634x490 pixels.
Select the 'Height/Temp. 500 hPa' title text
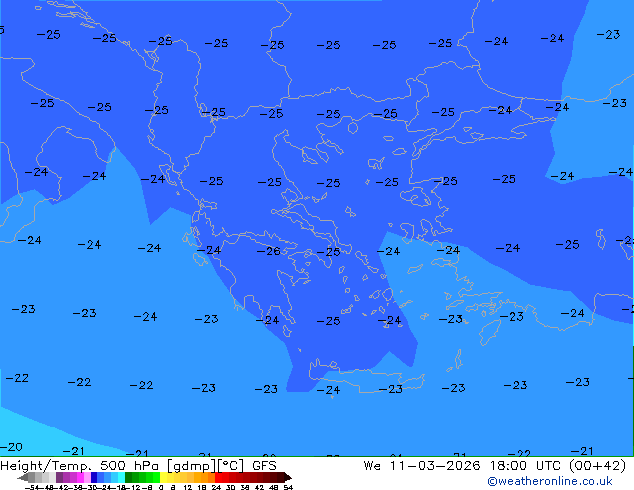(79, 466)
